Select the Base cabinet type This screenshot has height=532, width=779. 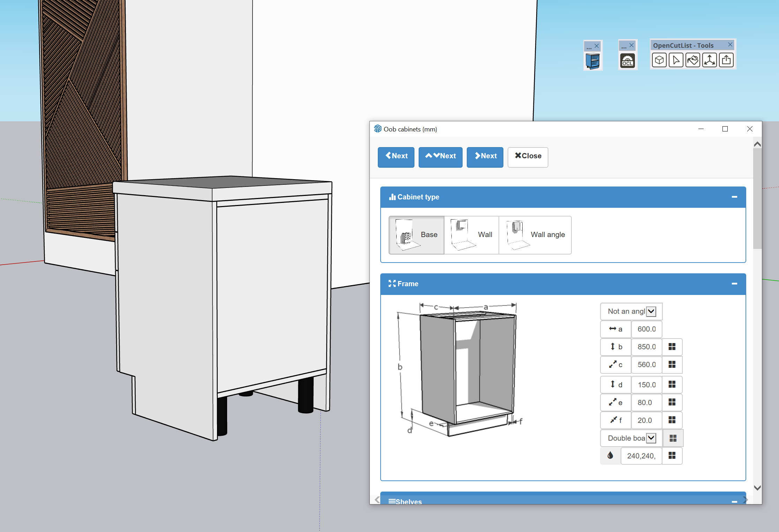pos(417,235)
